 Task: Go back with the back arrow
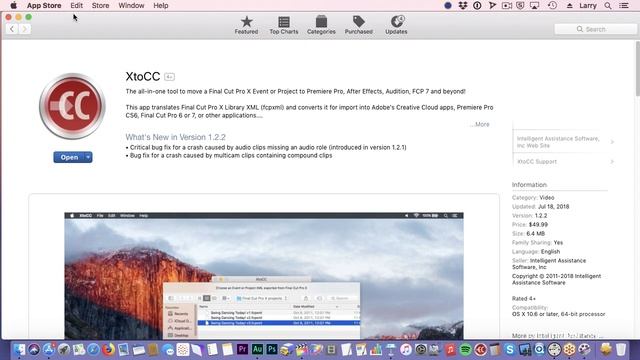(x=12, y=29)
